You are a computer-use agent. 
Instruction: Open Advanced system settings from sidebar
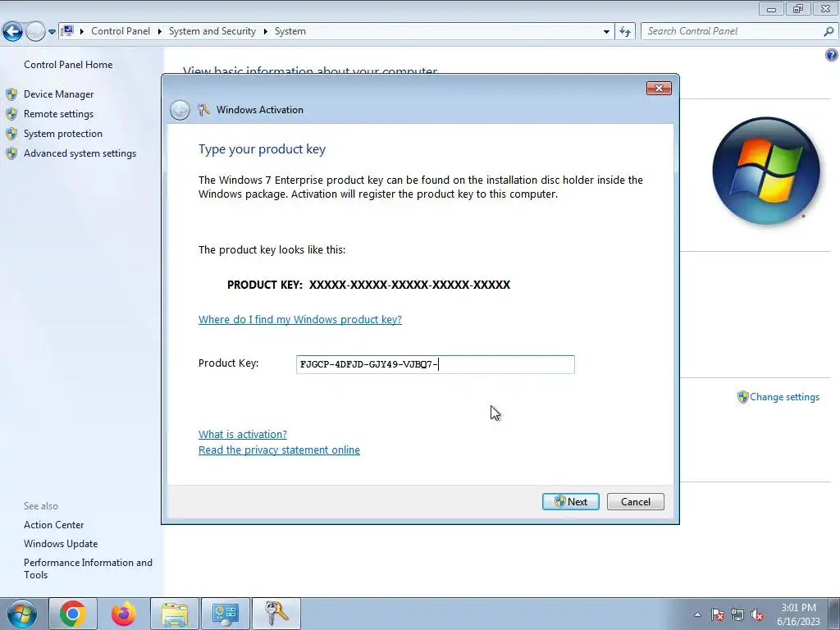(80, 153)
